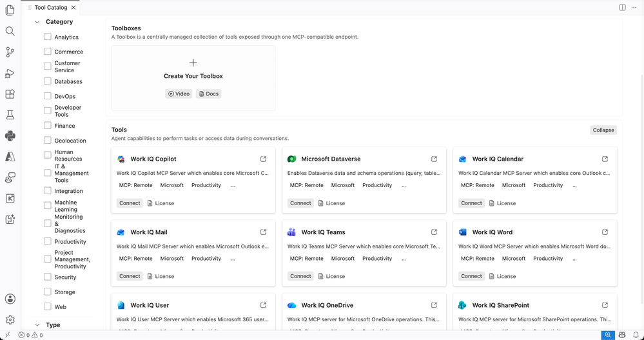Open the Toolbox Video link
Screen dimensions: 644x340
179,94
